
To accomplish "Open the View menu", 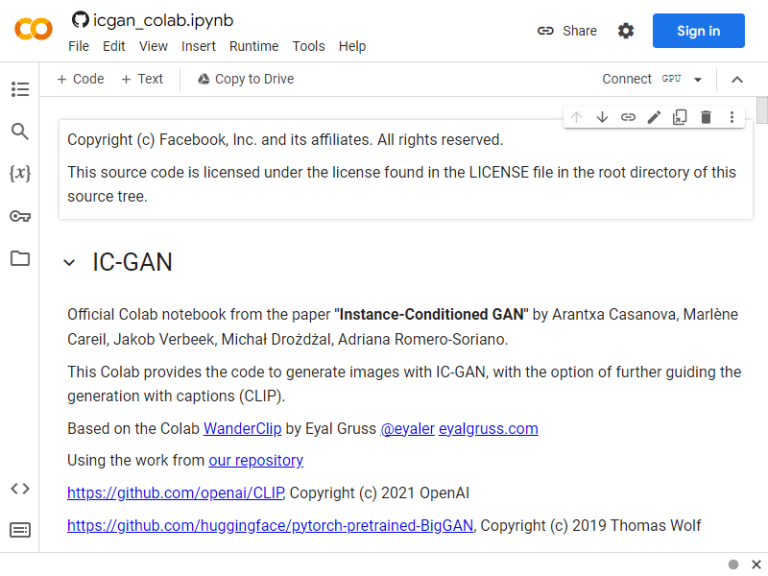I will [x=153, y=46].
